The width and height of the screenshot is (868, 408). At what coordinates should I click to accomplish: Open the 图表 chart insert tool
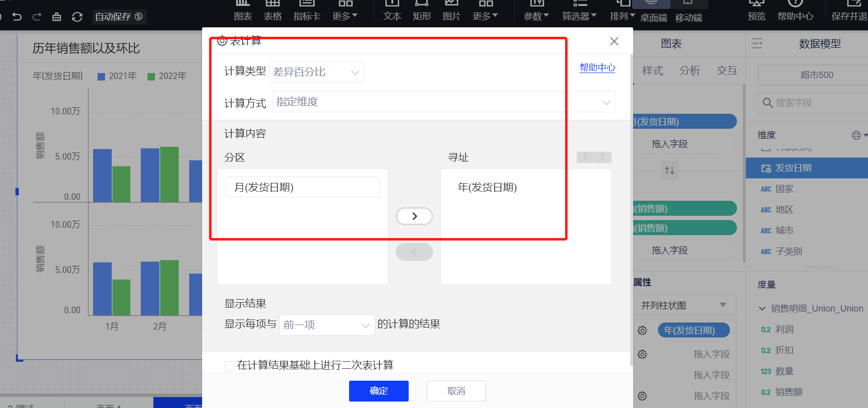(x=243, y=11)
